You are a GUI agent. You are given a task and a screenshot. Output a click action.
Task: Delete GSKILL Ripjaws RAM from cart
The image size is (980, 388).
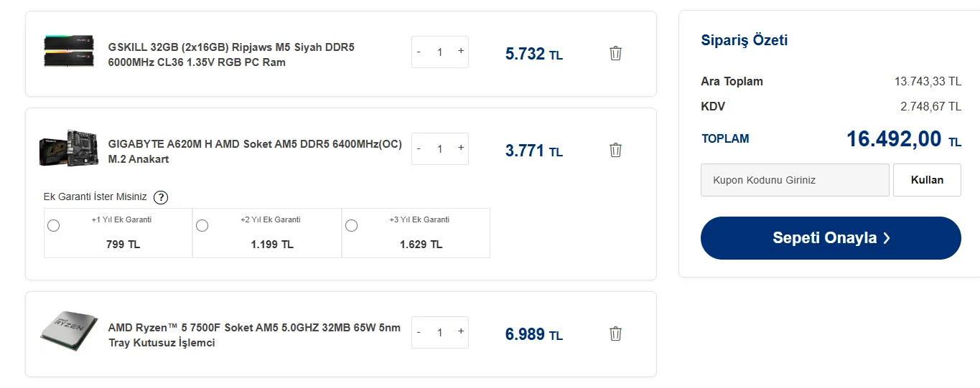click(615, 53)
